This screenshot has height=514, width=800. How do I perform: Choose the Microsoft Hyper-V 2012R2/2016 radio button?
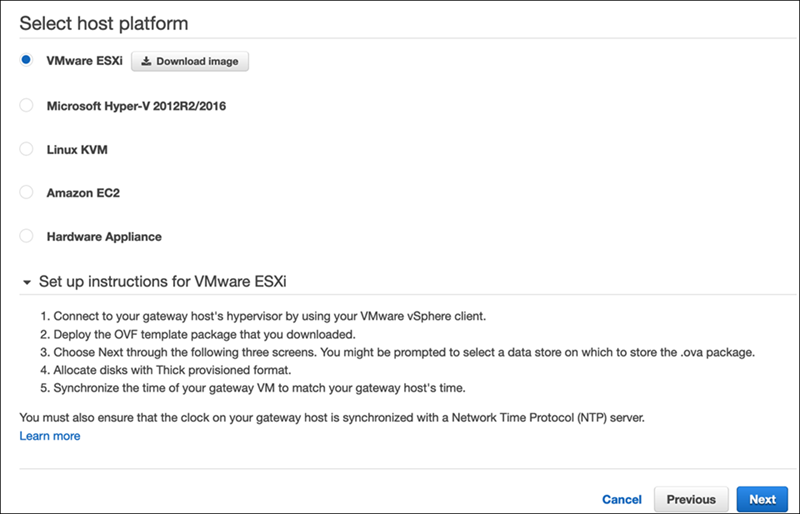(26, 105)
